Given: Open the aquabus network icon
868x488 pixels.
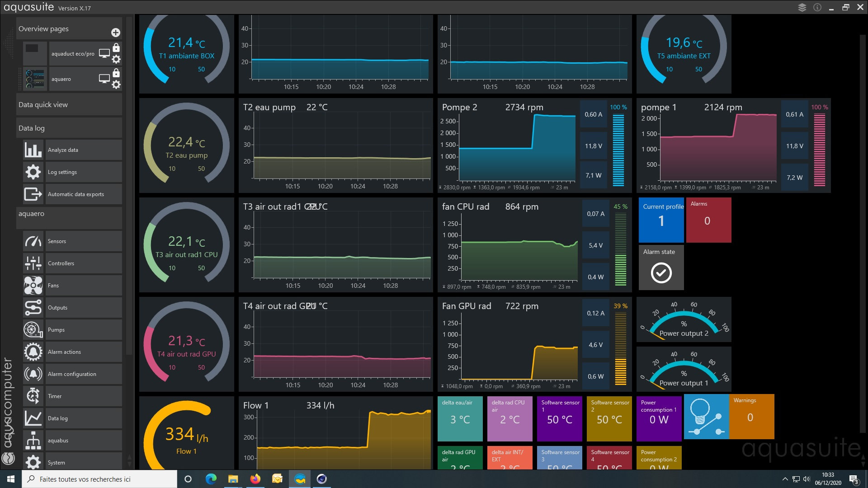Looking at the screenshot, I should tap(33, 441).
